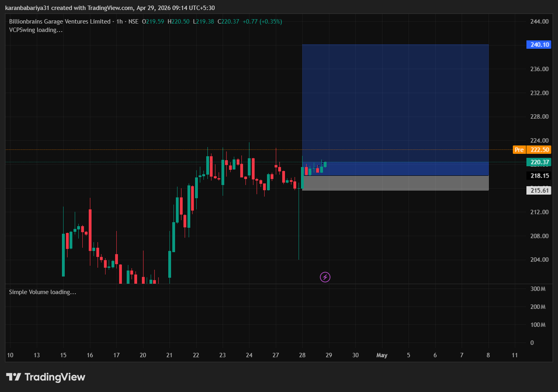Select the Simple Volume indicator label
Screen dimensions: 558x392
[30, 292]
